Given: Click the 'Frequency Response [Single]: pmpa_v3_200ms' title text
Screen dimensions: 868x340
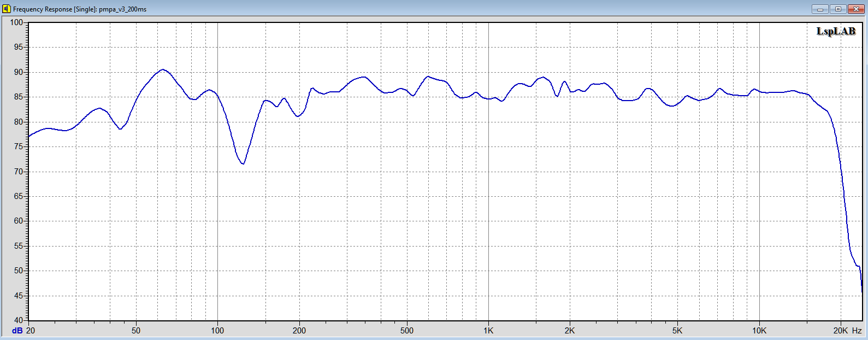Looking at the screenshot, I should pos(80,9).
